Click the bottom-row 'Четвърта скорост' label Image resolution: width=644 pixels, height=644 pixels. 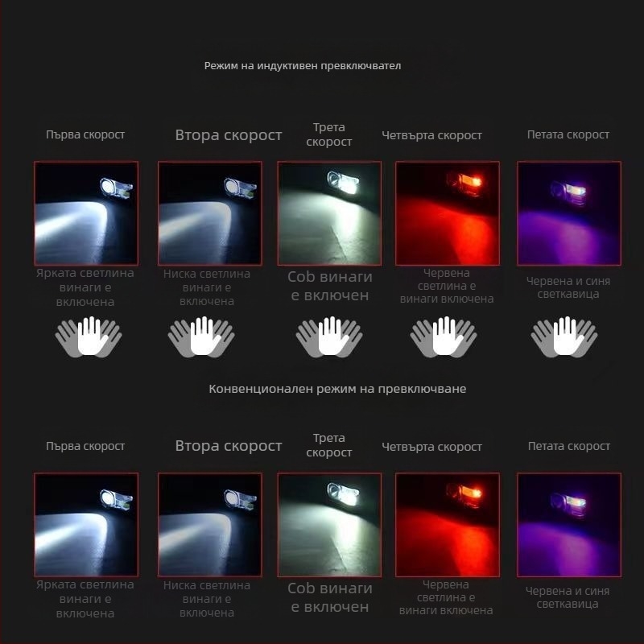coord(431,447)
